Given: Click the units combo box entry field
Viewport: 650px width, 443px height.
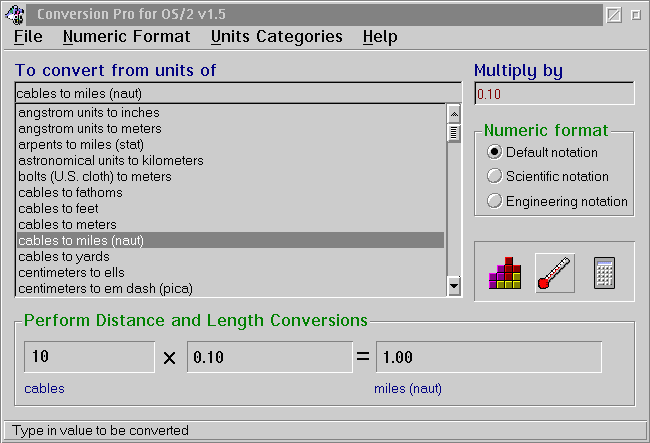Looking at the screenshot, I should click(238, 93).
